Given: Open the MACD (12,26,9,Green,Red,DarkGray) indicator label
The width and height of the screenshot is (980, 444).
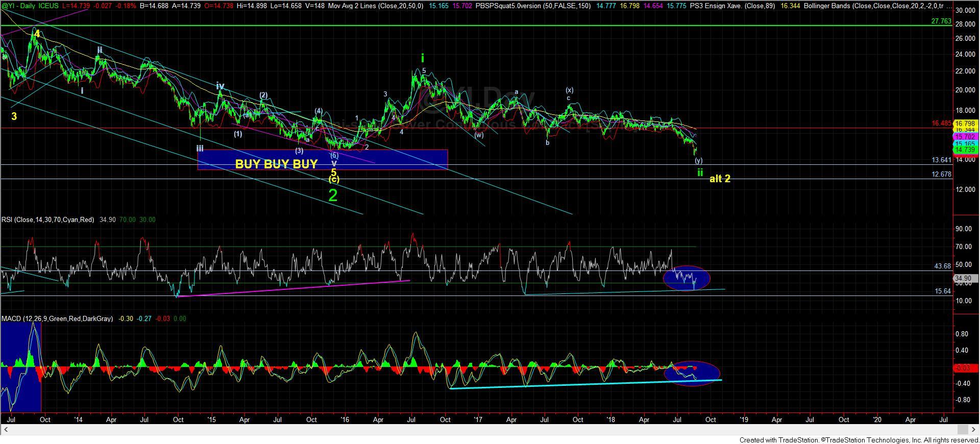Looking at the screenshot, I should click(58, 319).
